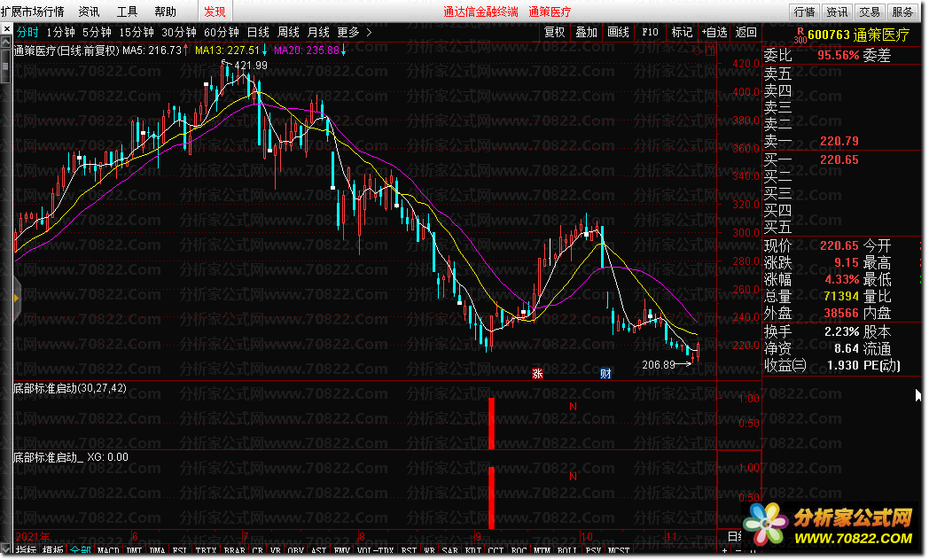Click the 卖一 price 220.79
929x560 pixels.
point(839,141)
